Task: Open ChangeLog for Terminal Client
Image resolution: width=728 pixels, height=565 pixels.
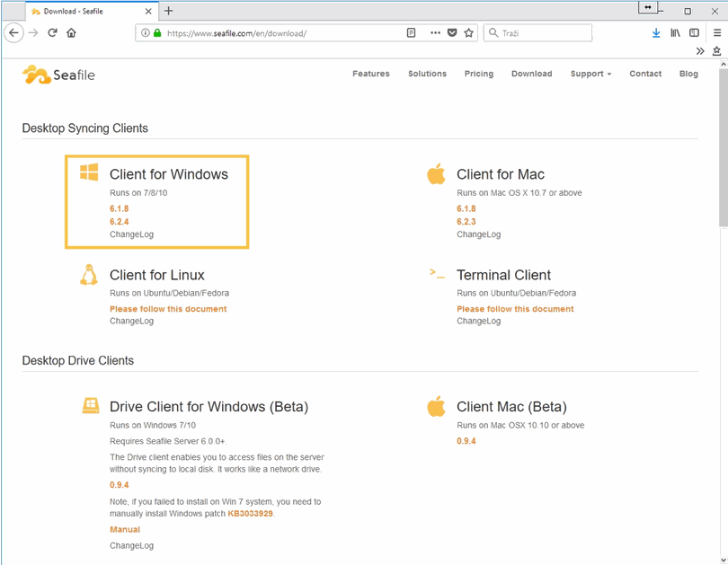Action: point(479,321)
